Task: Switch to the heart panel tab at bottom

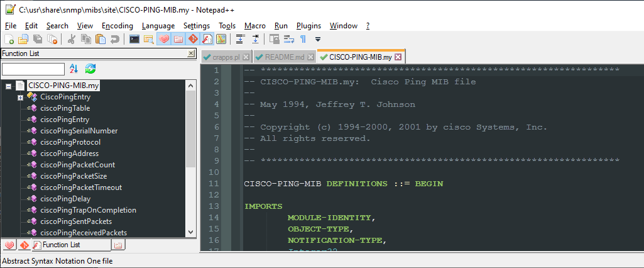Action: coord(9,245)
